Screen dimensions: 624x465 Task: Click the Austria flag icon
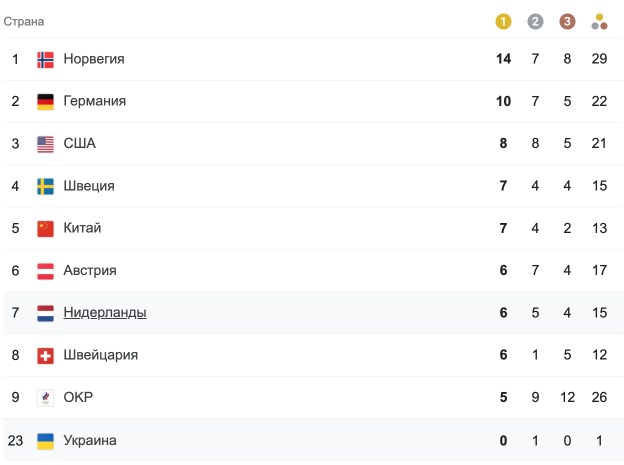[x=45, y=271]
